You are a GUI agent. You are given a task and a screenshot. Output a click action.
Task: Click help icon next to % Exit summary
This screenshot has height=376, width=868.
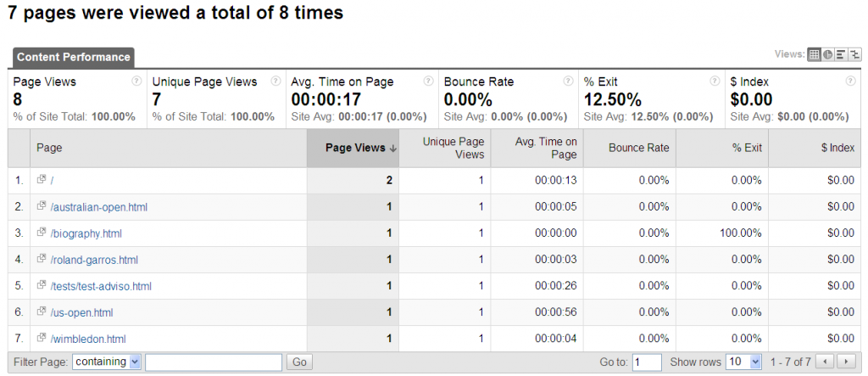715,81
